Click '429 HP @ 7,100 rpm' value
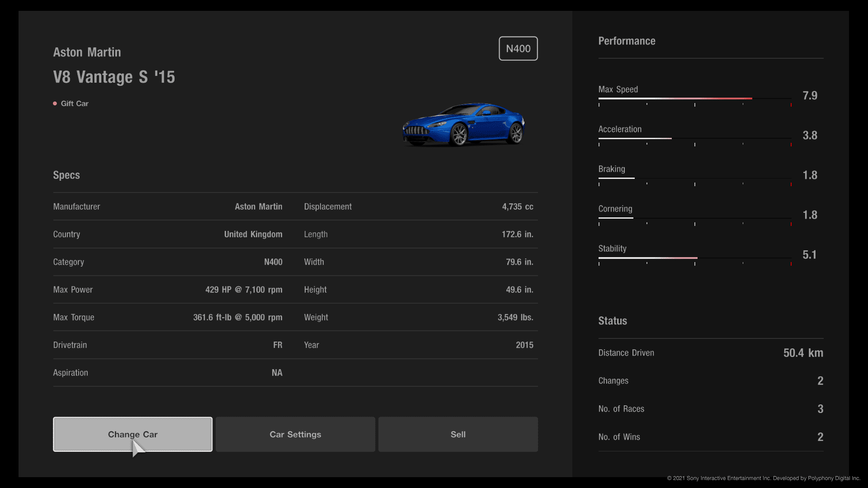Viewport: 868px width, 488px height. tap(244, 290)
